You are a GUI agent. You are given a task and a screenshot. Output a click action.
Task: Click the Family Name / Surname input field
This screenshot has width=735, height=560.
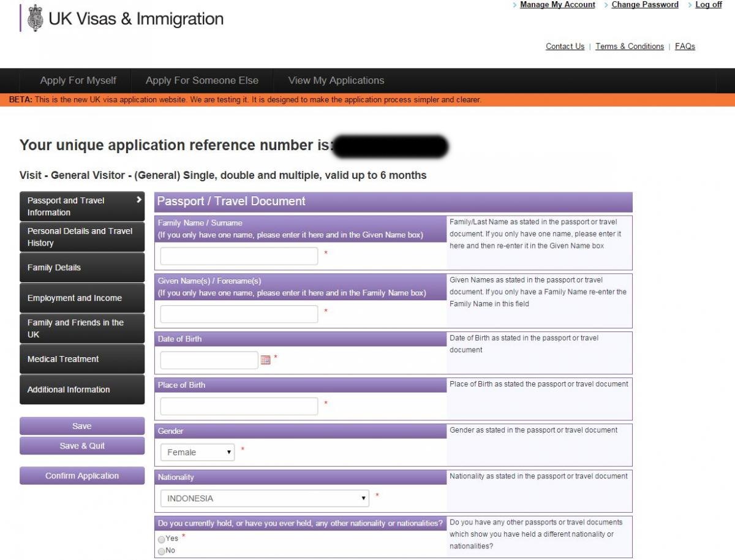tap(239, 256)
